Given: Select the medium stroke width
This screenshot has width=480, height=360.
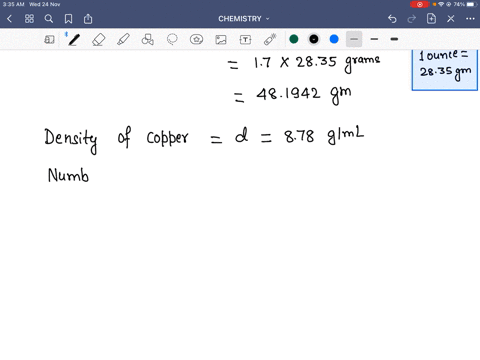Looking at the screenshot, I should click(374, 39).
